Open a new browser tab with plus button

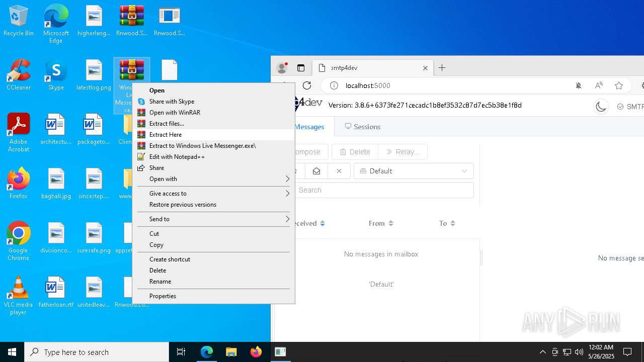coord(442,68)
